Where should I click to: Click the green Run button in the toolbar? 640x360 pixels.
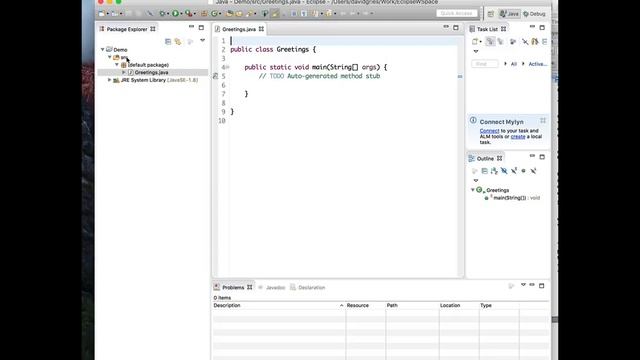[175, 13]
